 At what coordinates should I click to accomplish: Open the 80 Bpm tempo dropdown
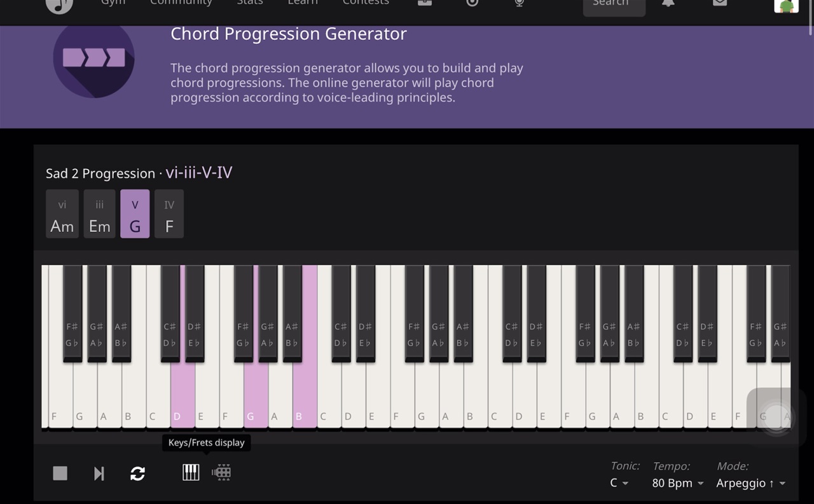coord(678,483)
